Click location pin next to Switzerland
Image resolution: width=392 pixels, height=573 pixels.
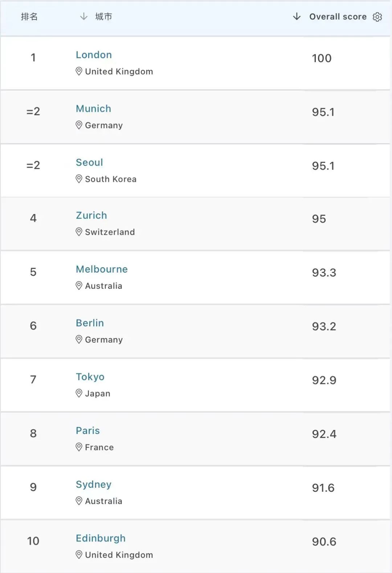click(x=79, y=232)
